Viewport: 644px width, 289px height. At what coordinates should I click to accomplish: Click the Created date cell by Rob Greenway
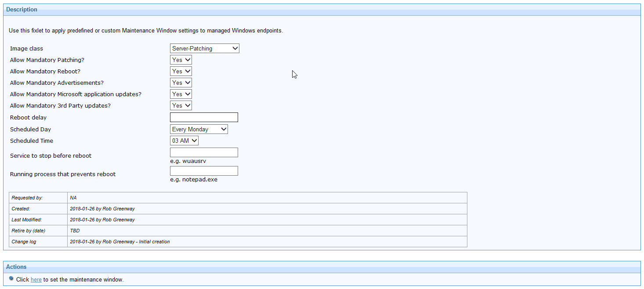click(267, 209)
